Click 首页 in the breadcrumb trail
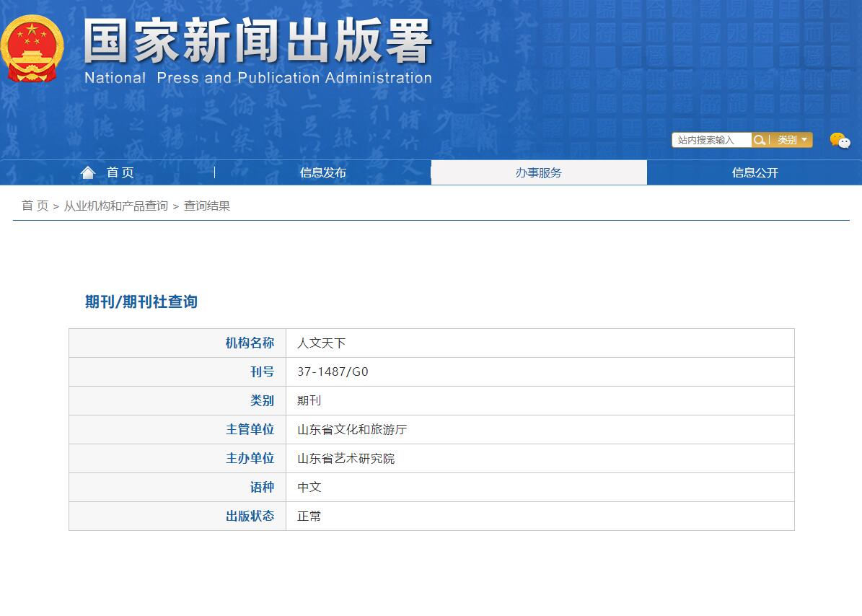Screen dimensions: 862x616 35,206
